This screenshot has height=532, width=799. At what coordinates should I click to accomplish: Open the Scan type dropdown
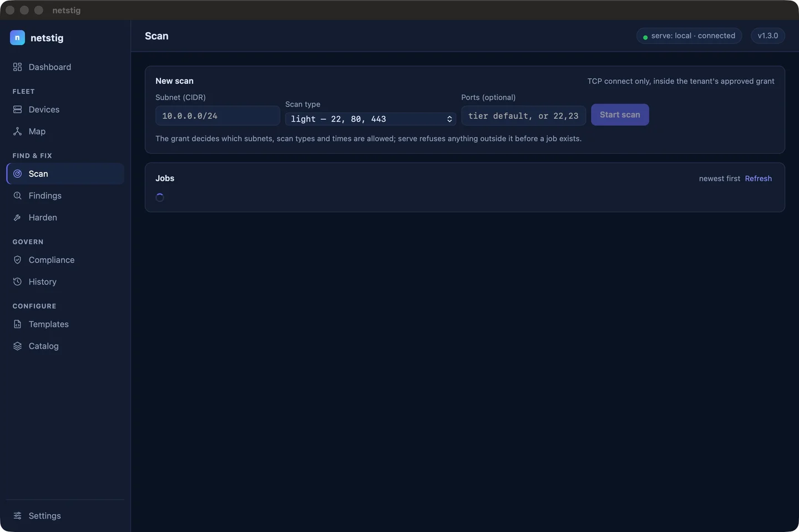(371, 119)
